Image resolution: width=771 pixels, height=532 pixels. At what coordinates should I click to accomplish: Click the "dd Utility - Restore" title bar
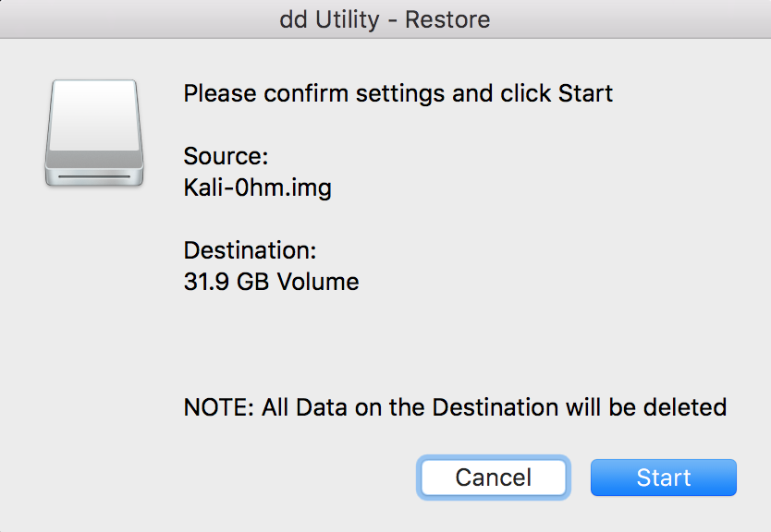tap(385, 19)
